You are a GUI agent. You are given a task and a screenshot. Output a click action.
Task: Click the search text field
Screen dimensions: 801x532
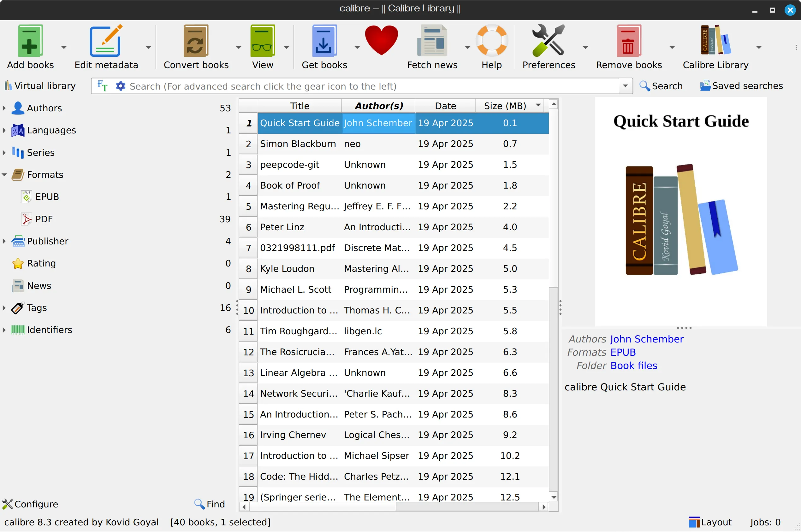point(373,86)
